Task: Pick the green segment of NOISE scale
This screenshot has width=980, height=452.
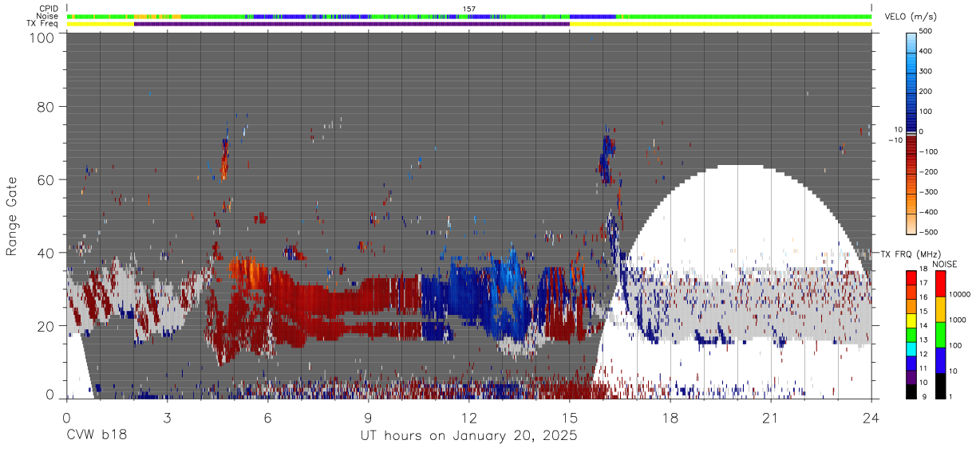Action: 940,334
